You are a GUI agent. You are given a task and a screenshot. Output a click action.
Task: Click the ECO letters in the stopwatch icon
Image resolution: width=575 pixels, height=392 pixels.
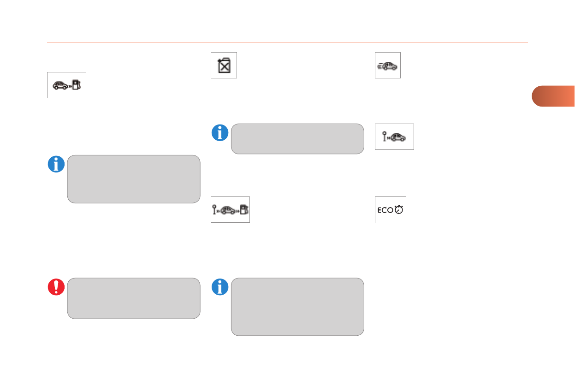coord(385,210)
